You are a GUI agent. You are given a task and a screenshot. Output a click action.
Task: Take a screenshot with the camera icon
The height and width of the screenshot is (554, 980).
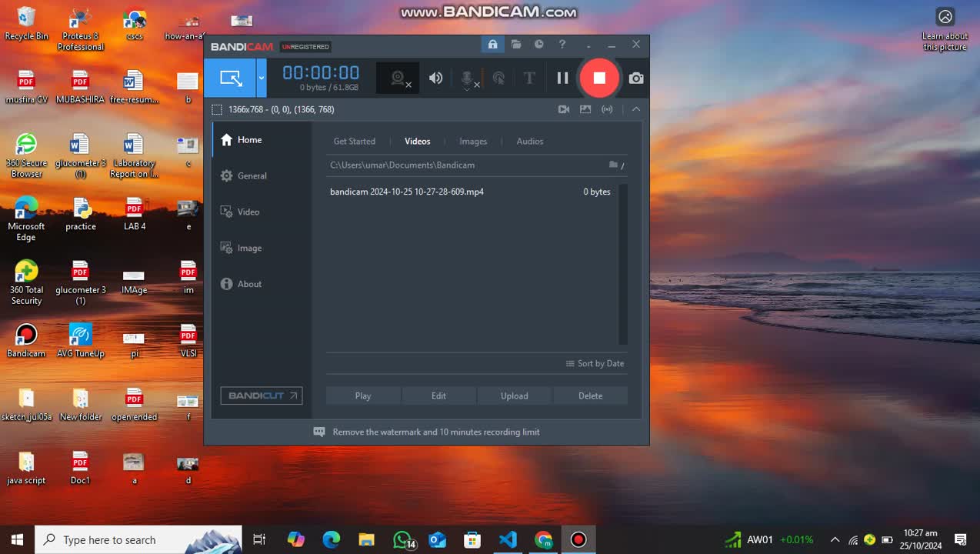pyautogui.click(x=636, y=78)
